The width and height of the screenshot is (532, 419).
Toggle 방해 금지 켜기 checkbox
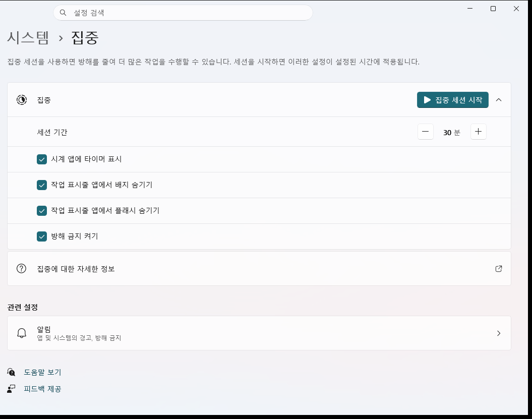[x=42, y=236]
